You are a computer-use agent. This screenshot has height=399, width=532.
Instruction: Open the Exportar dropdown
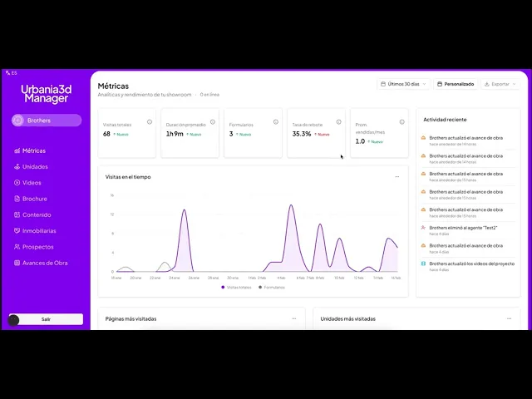[500, 84]
